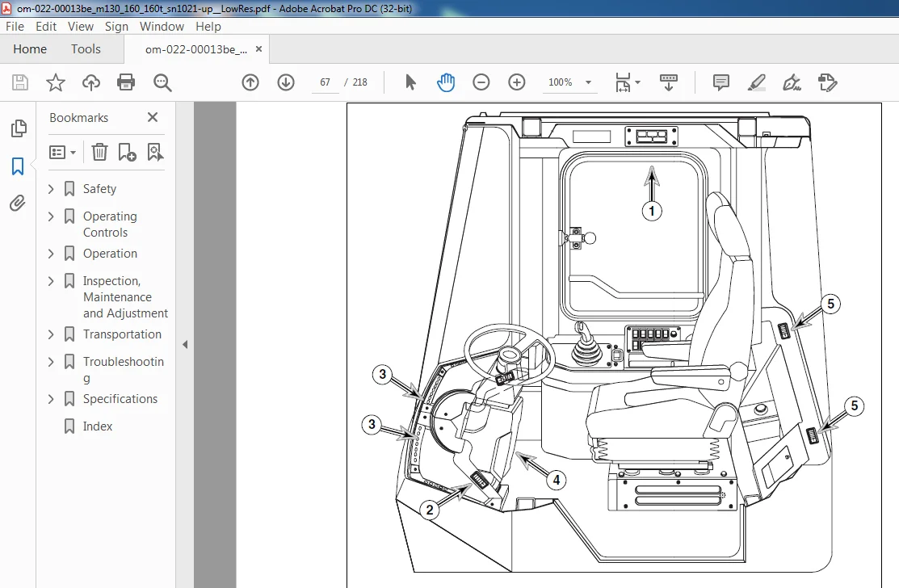Add a new bookmark icon
The image size is (899, 588).
pos(127,152)
